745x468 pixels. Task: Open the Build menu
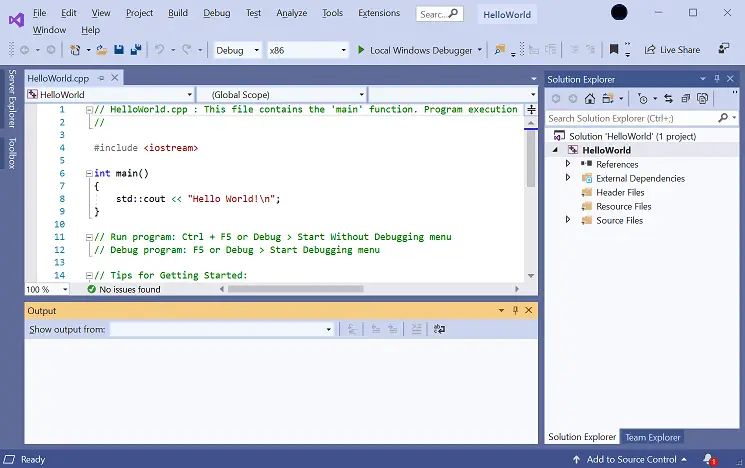(178, 13)
